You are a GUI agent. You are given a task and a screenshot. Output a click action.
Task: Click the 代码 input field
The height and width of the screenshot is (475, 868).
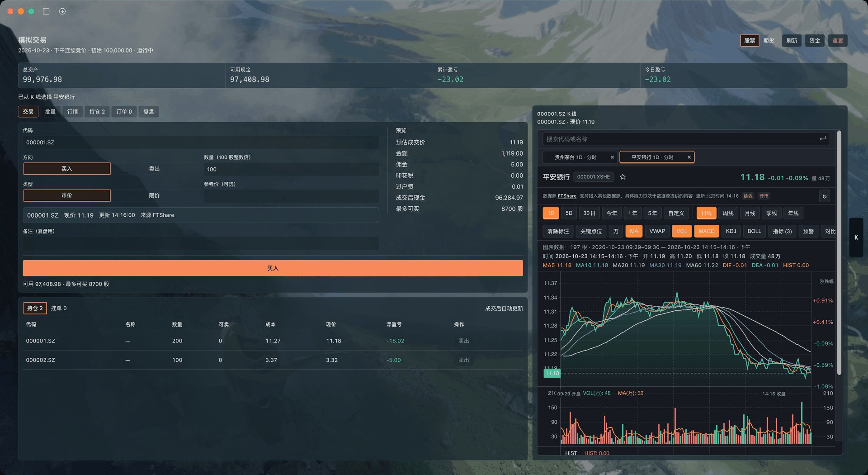tap(201, 142)
